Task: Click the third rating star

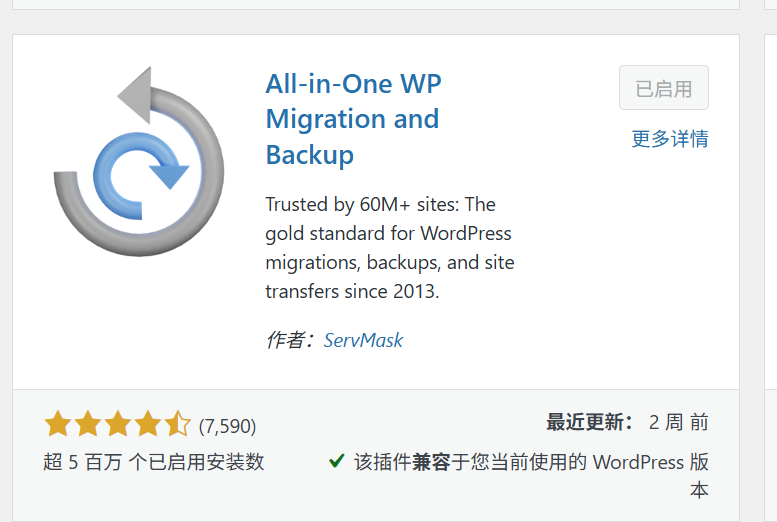Action: [117, 425]
